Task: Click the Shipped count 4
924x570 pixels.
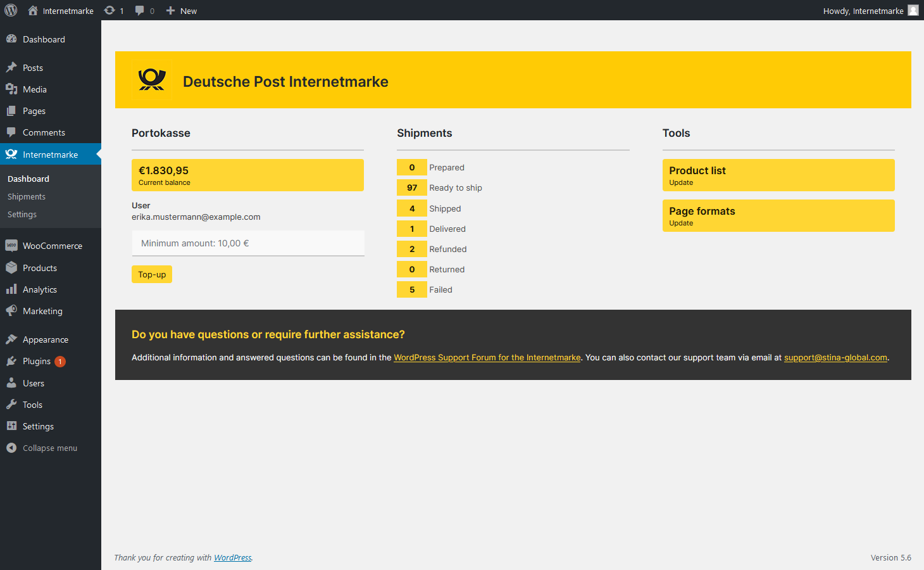Action: tap(412, 208)
